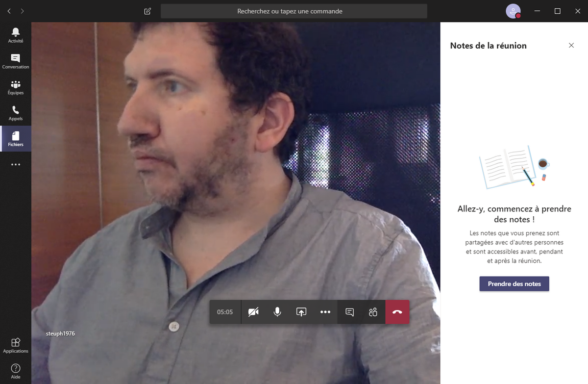Viewport: 588px width, 384px height.
Task: Show the meeting conversation panel
Action: [x=349, y=312]
